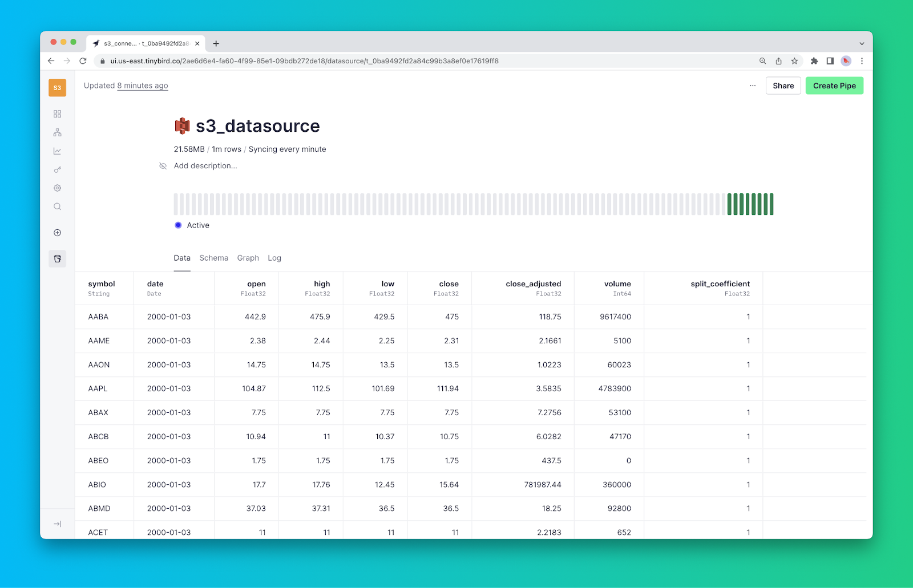Toggle description visibility eye icon
This screenshot has height=588, width=913.
(163, 166)
